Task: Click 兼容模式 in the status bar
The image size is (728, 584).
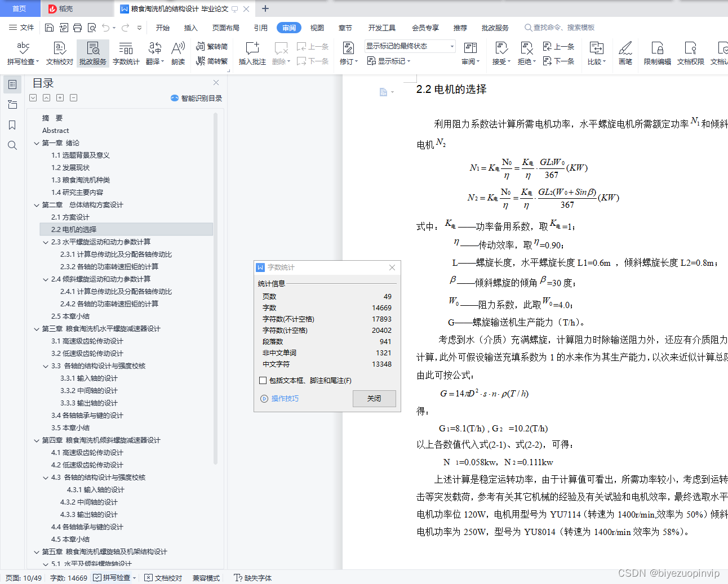Action: tap(206, 578)
